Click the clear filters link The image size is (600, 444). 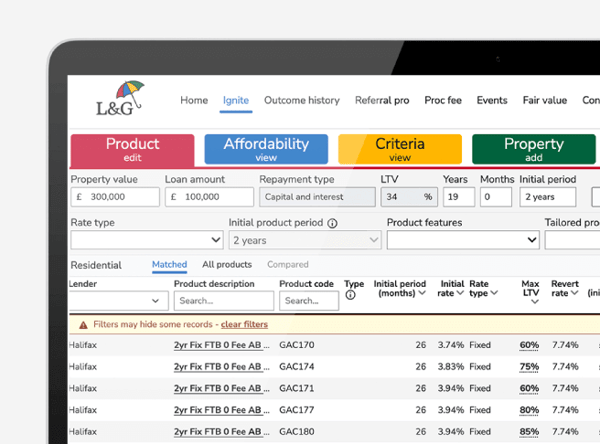click(x=244, y=325)
